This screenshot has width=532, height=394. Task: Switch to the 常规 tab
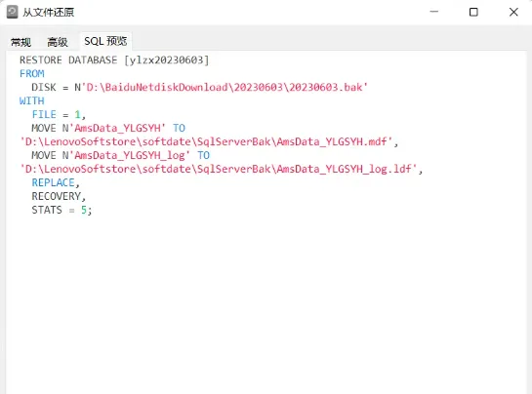point(20,42)
